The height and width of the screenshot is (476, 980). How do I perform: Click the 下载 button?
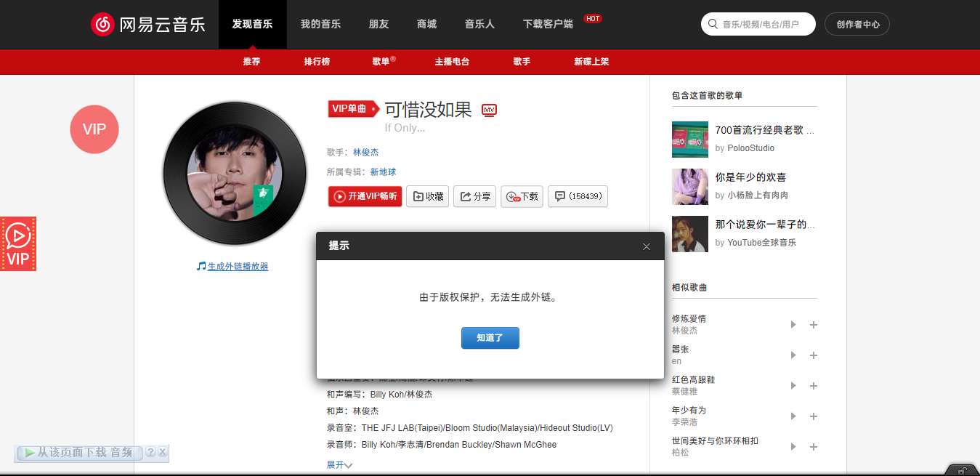522,196
